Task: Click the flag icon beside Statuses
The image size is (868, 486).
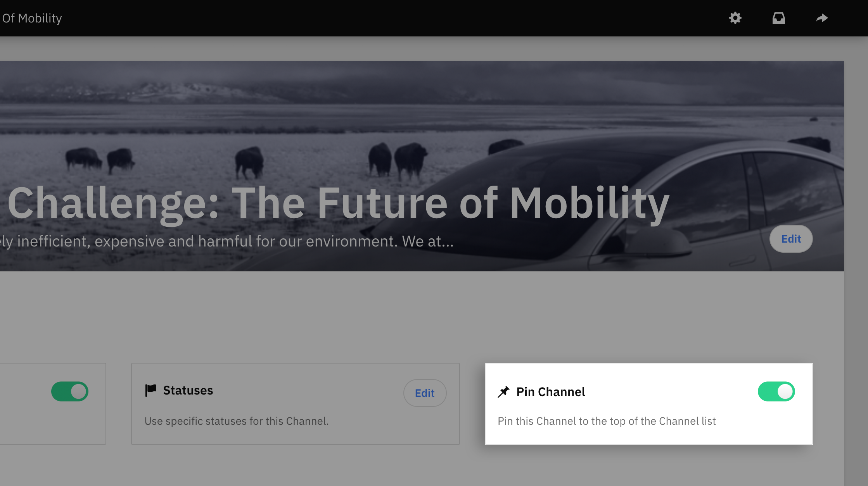Action: pyautogui.click(x=150, y=390)
